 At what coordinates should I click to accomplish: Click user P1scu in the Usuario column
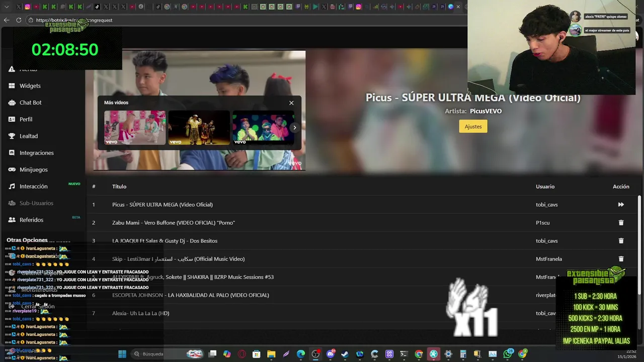click(x=542, y=223)
